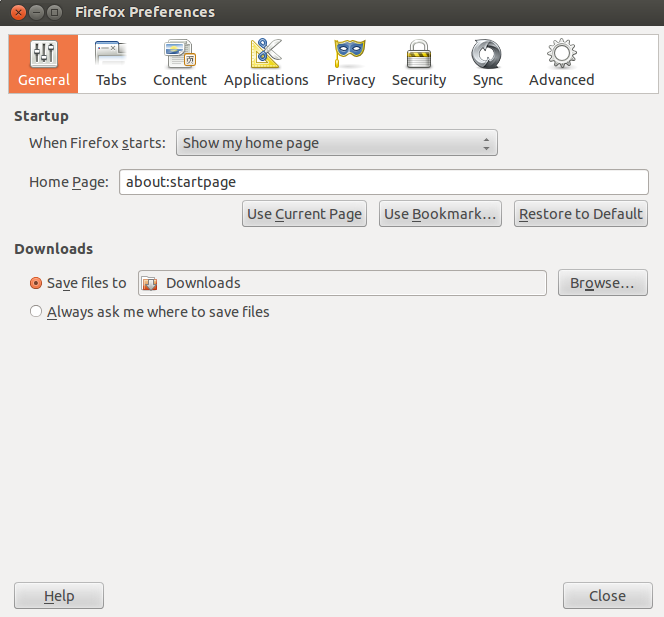Open the General preferences sliders icon
The height and width of the screenshot is (617, 664).
click(x=44, y=54)
